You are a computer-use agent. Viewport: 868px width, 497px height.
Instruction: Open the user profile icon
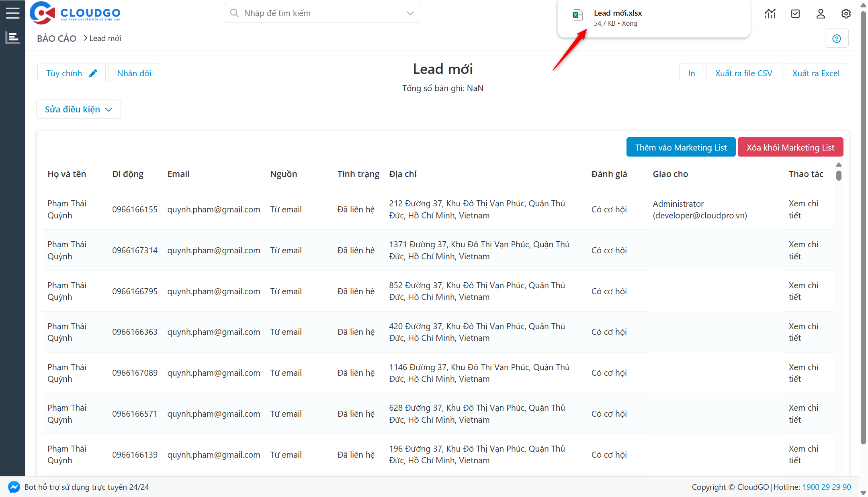[x=821, y=13]
